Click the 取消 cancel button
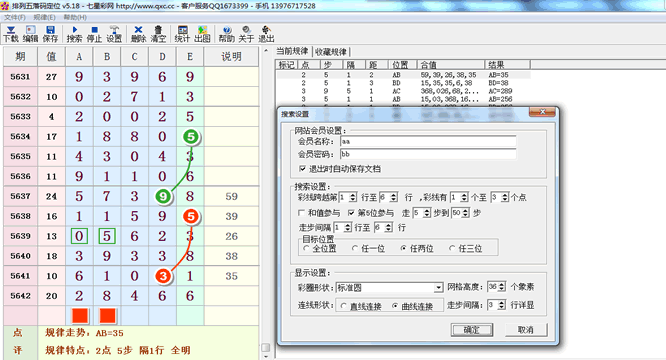The image size is (666, 360). point(526,330)
